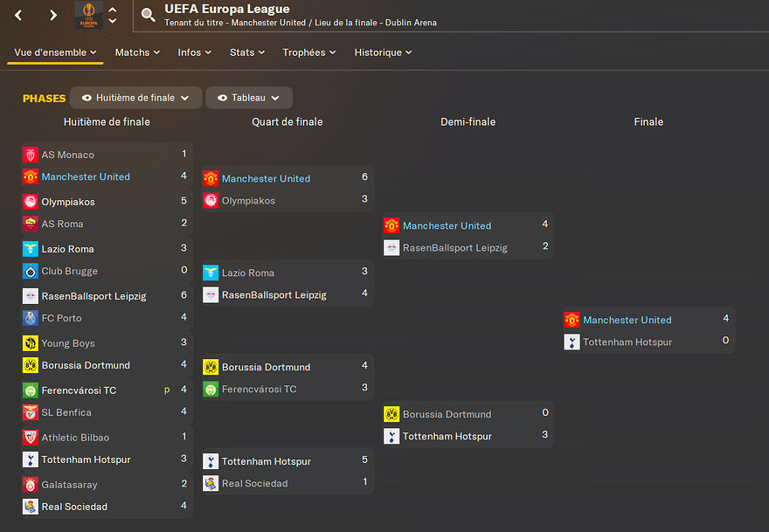Image resolution: width=769 pixels, height=532 pixels.
Task: Click AS Monaco's crest in the round of 16
Action: click(31, 155)
